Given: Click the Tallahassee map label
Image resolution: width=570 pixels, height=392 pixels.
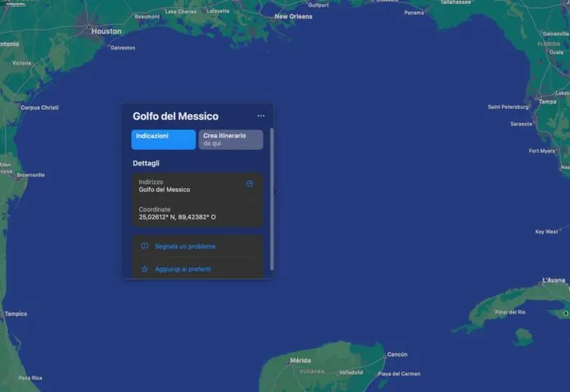Looking at the screenshot, I should (455, 2).
